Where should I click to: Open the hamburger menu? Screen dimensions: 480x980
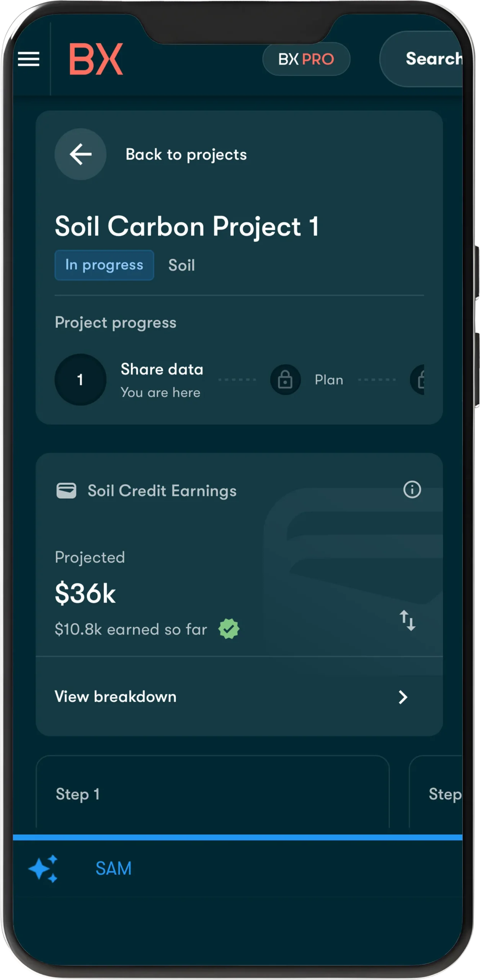[29, 59]
